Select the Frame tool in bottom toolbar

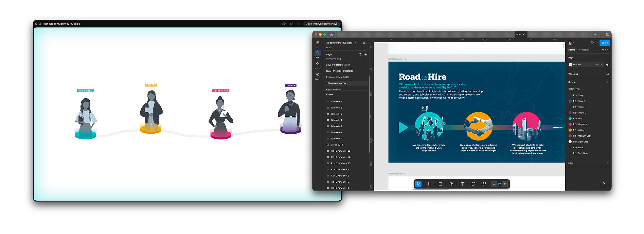pyautogui.click(x=429, y=184)
